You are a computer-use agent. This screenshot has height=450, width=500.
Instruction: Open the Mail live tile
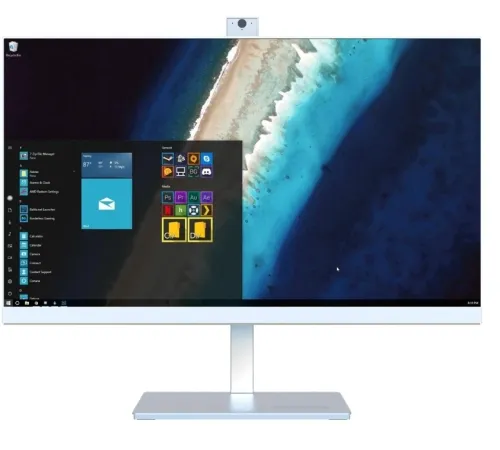pos(107,204)
